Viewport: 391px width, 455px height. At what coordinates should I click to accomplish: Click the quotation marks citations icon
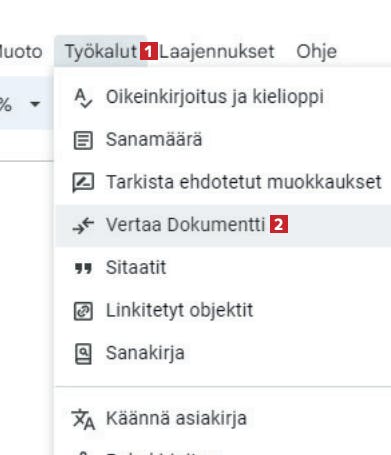(83, 268)
